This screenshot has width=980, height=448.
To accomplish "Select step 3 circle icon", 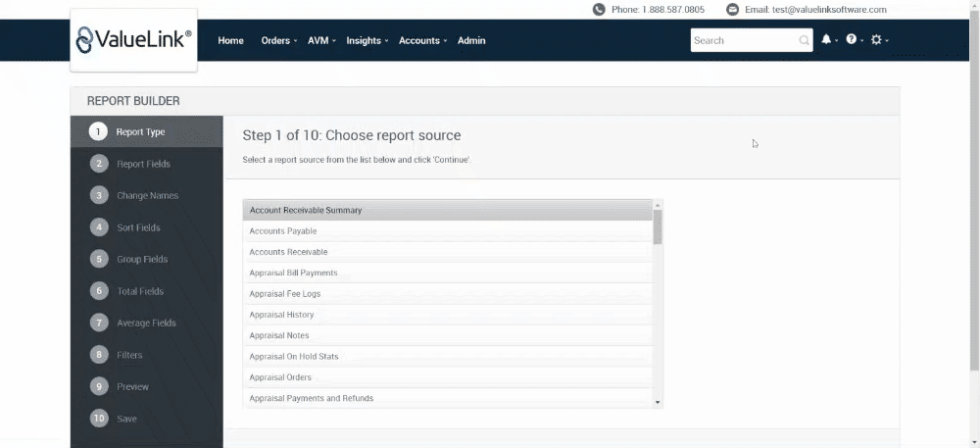I will point(99,195).
